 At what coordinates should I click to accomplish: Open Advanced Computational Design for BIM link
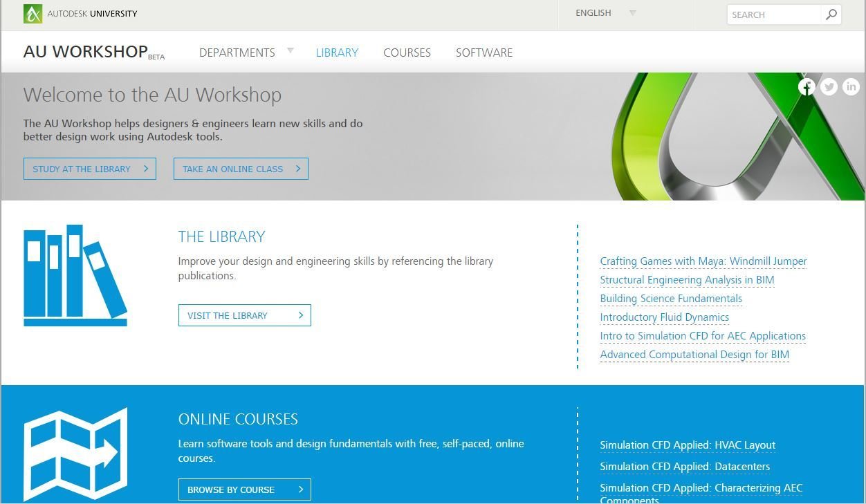694,355
